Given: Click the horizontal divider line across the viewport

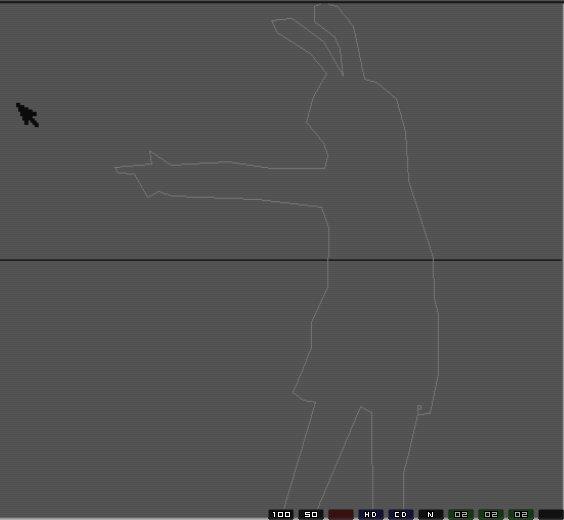Looking at the screenshot, I should [x=281, y=259].
